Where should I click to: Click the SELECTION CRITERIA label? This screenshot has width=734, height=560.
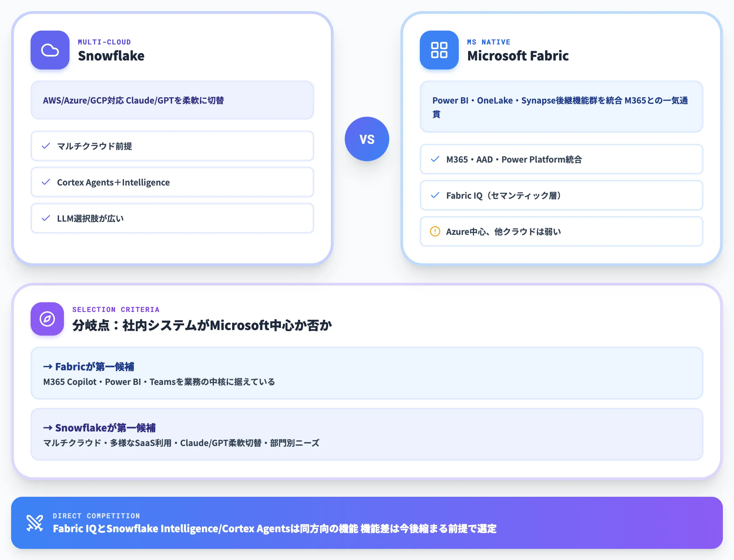116,310
